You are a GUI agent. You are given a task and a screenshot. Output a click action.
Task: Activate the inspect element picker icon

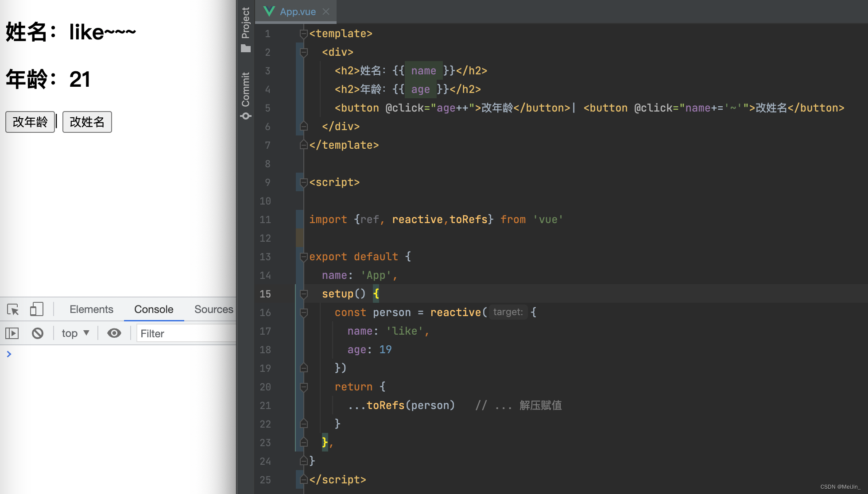[x=13, y=309]
